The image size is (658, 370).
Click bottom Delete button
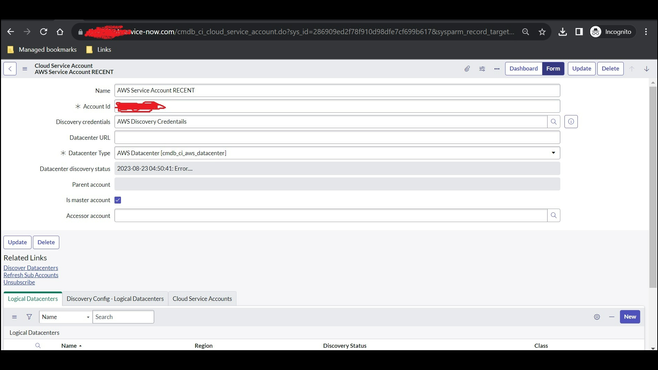[x=46, y=242]
